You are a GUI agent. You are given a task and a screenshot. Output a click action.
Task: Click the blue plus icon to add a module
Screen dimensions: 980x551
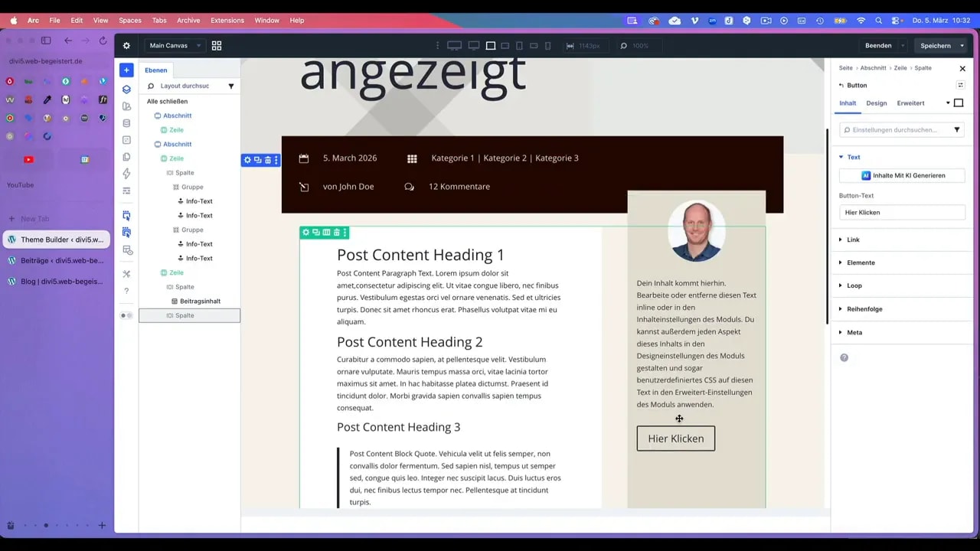click(126, 70)
